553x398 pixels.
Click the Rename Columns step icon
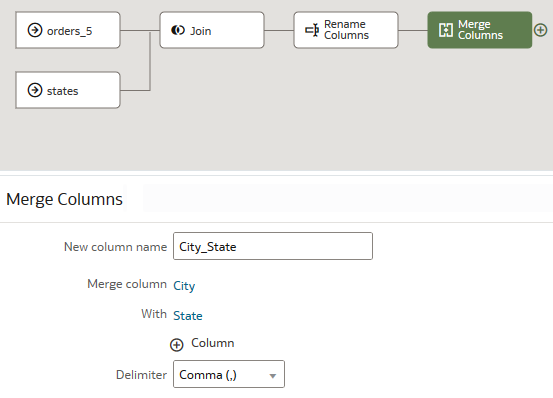pyautogui.click(x=312, y=30)
